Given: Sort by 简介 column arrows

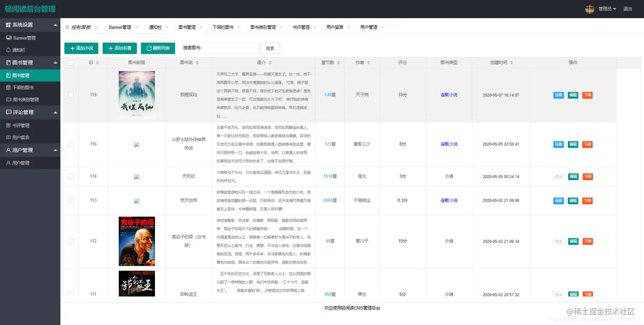Looking at the screenshot, I should (270, 63).
